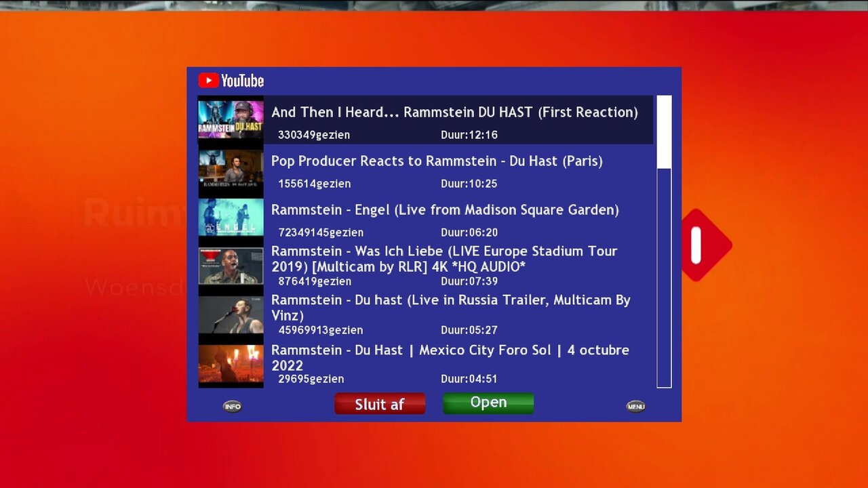Click the "Duur:04:51" duration

[x=469, y=379]
